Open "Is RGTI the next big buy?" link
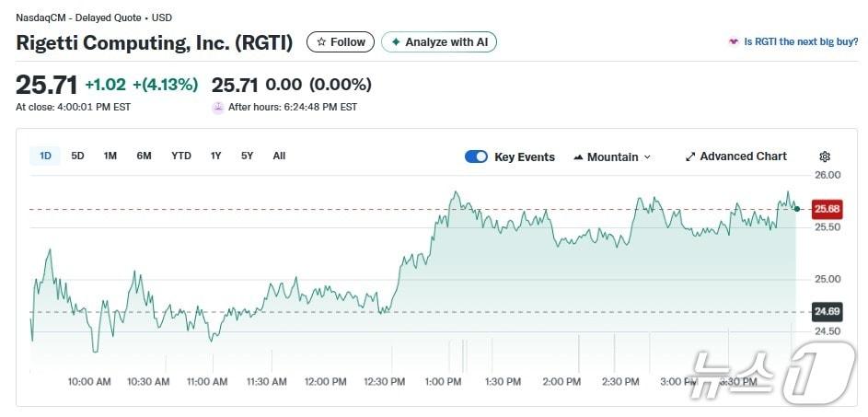This screenshot has height=417, width=868. coord(801,42)
